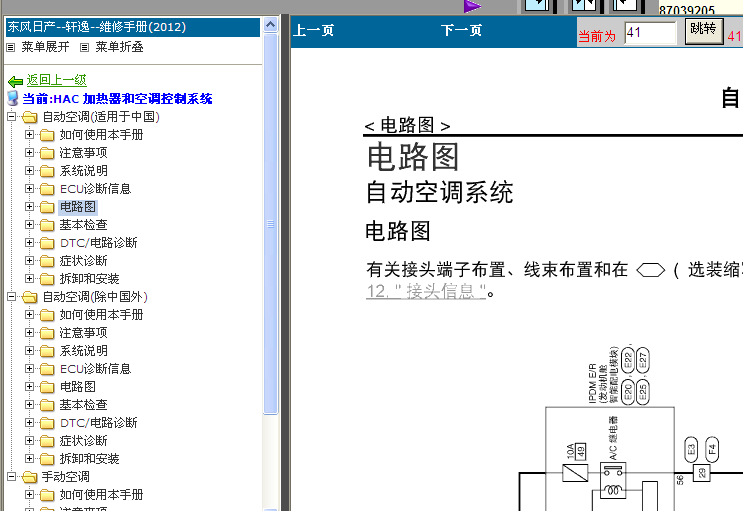Click folder icon of 如何使用本手册 under 自动空调(适用于中国)
743x511 pixels.
47,135
